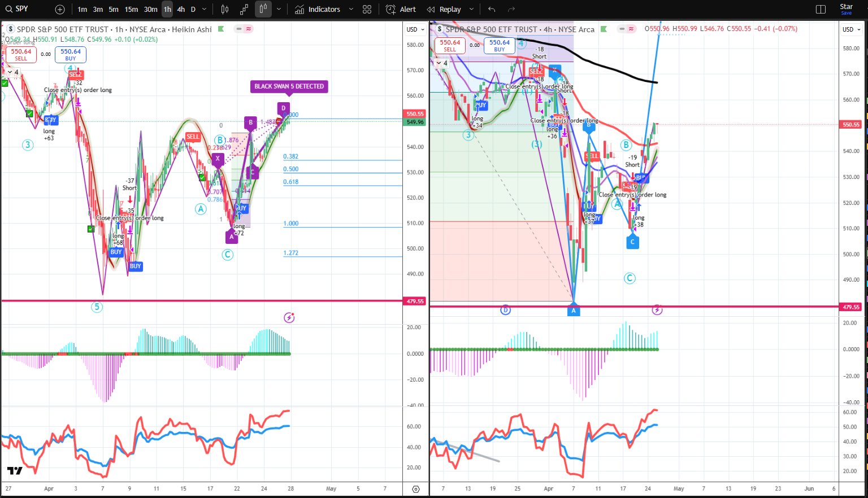
Task: Open the Indicators dialog
Action: point(318,10)
